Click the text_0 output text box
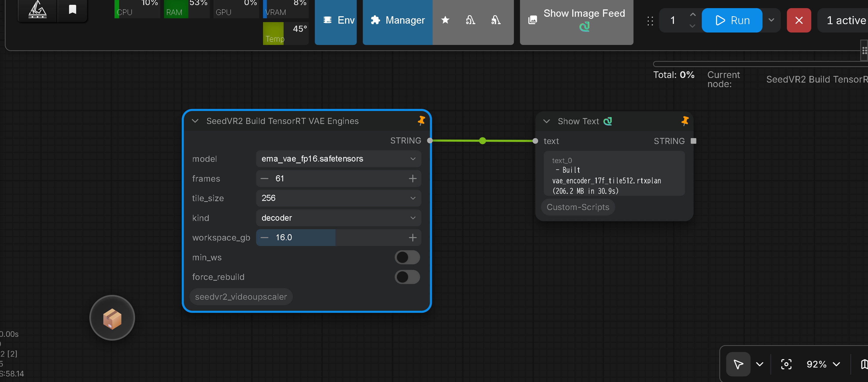This screenshot has height=382, width=868. [614, 174]
